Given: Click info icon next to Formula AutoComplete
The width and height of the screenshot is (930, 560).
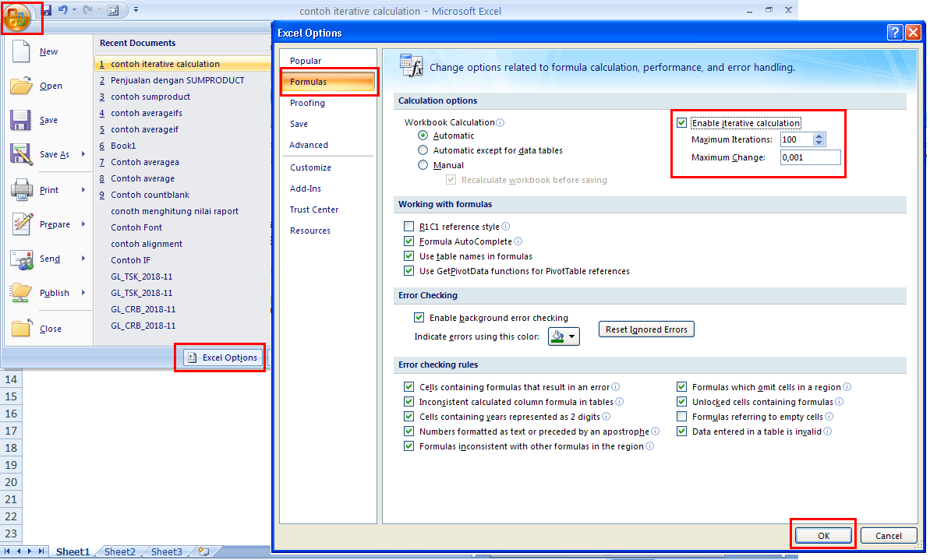Looking at the screenshot, I should [518, 241].
